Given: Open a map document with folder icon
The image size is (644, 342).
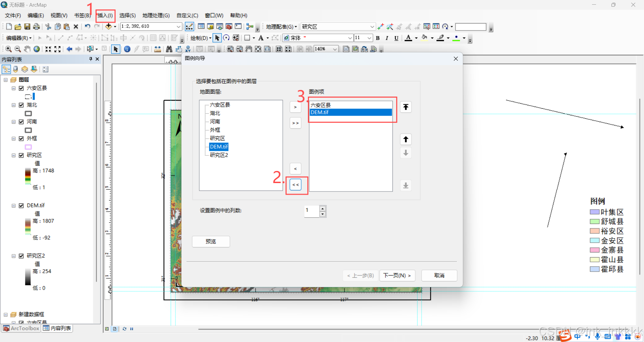Looking at the screenshot, I should tap(18, 26).
